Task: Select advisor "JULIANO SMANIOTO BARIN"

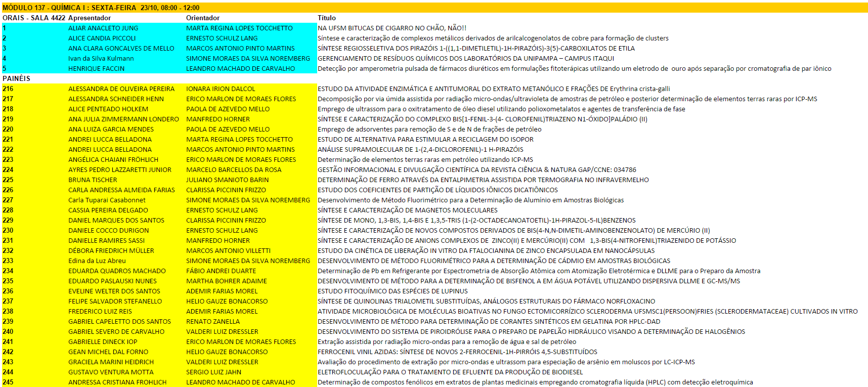Action: pyautogui.click(x=227, y=180)
